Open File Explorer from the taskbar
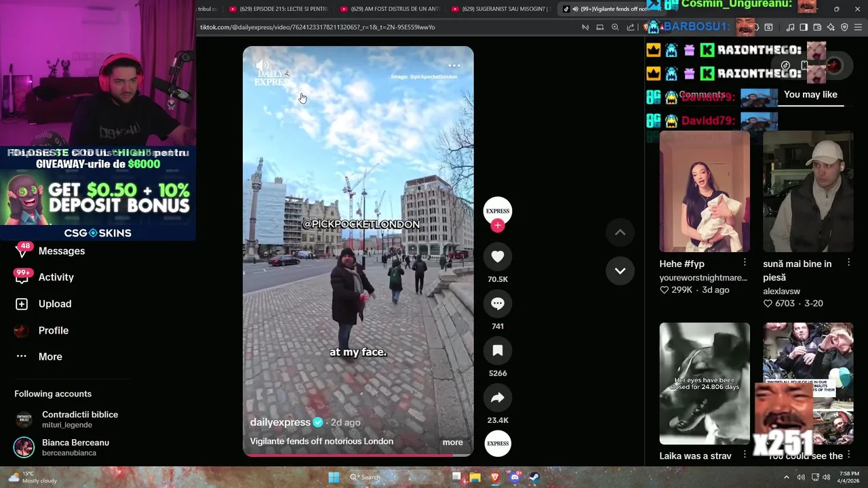 coord(475,477)
